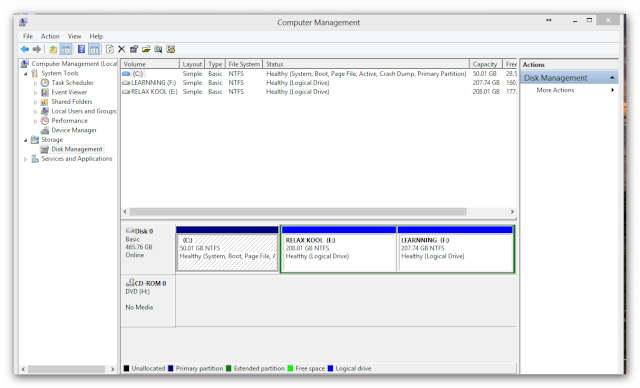
Task: Open the Action menu
Action: (50, 36)
